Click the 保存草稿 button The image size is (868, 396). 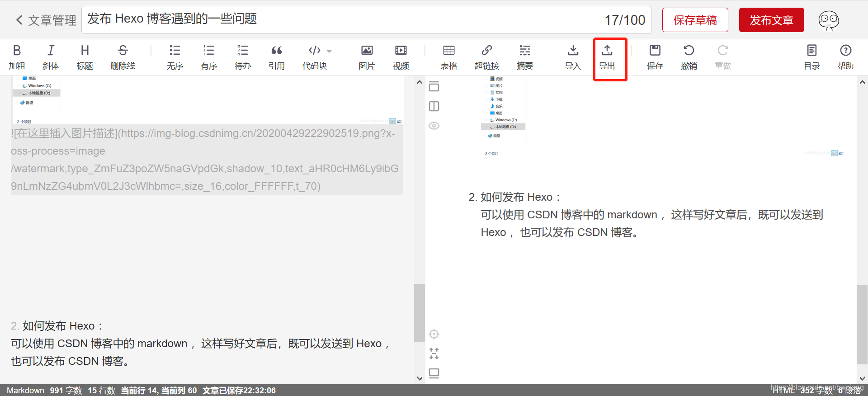[x=695, y=20]
